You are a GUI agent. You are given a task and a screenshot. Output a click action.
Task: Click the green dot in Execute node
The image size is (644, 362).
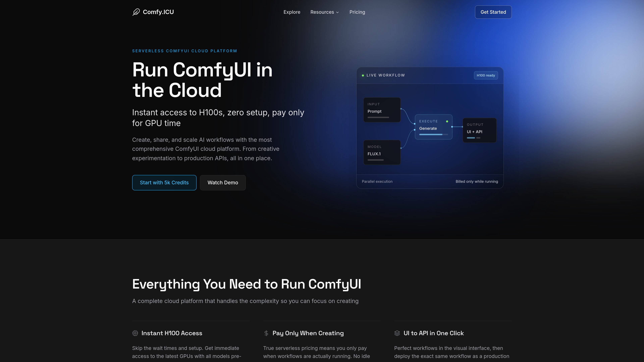[447, 121]
